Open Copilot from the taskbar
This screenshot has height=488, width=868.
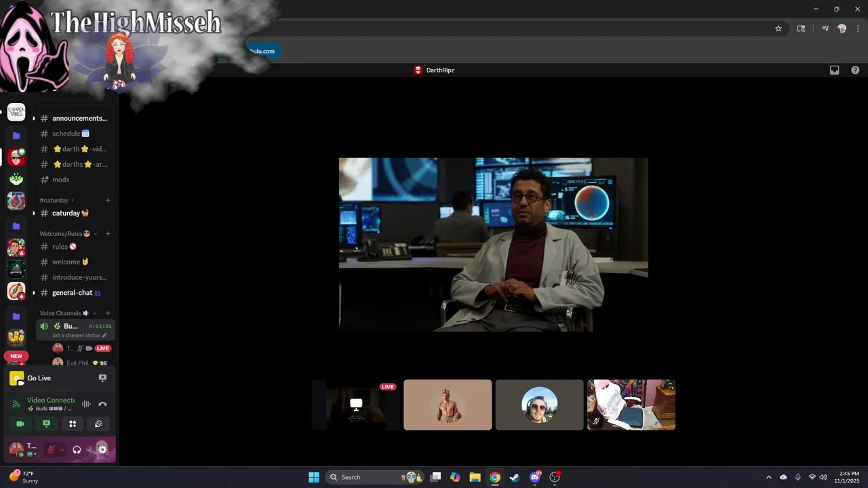[x=455, y=477]
